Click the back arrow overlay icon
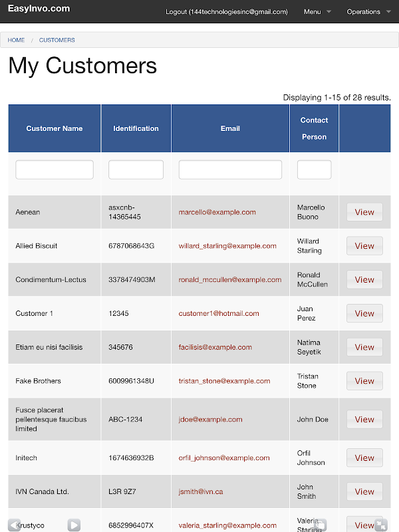This screenshot has width=399, height=532. click(x=14, y=525)
